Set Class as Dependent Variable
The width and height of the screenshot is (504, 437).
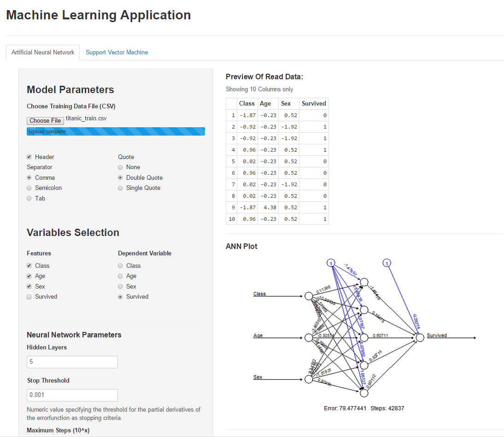tap(120, 266)
